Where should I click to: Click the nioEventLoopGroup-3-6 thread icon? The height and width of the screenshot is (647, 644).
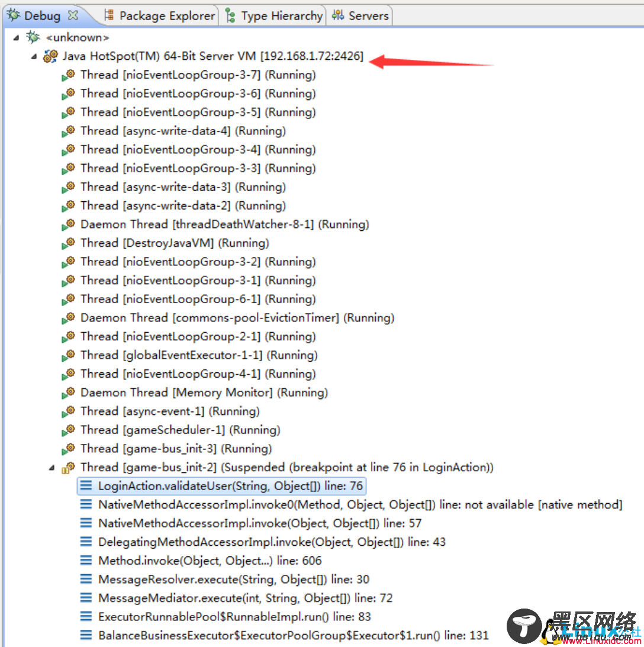point(69,94)
